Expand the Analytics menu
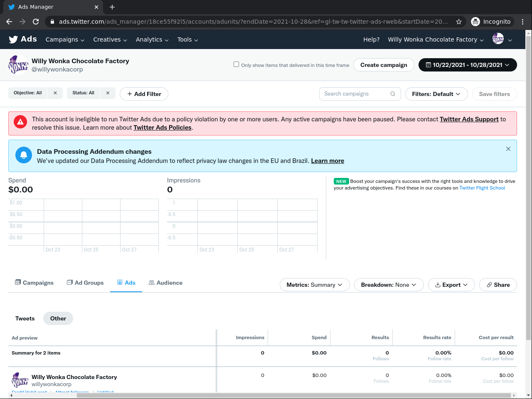The height and width of the screenshot is (399, 532). tap(152, 39)
